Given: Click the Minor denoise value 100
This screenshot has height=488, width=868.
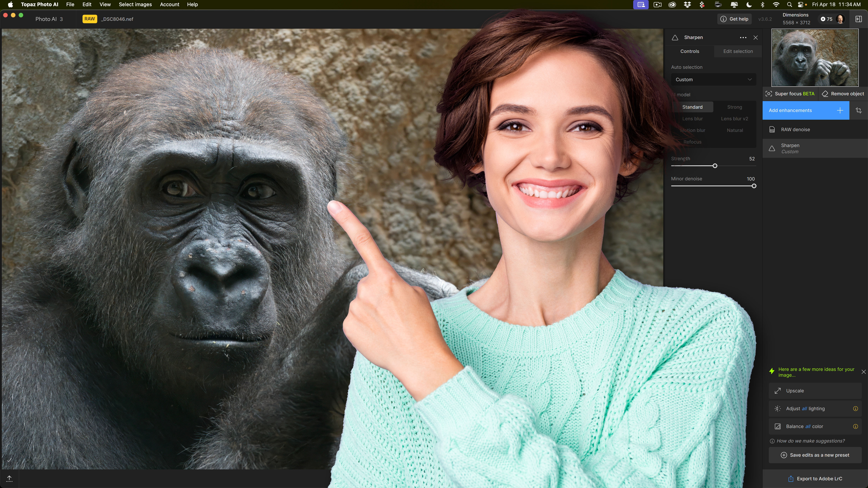Looking at the screenshot, I should [750, 179].
